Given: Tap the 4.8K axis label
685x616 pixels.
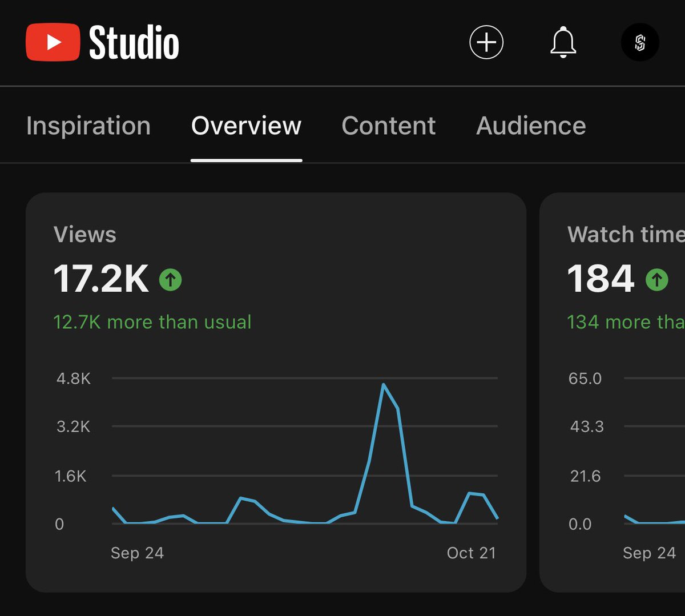Looking at the screenshot, I should [x=73, y=379].
